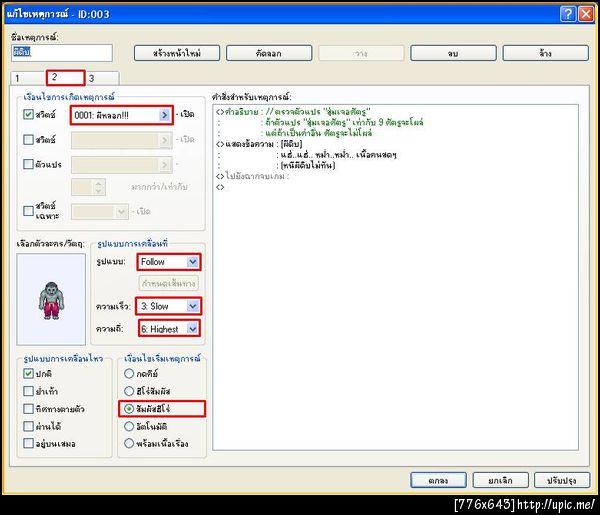The width and height of the screenshot is (600, 515).
Task: Click the help question mark in title bar
Action: click(568, 14)
